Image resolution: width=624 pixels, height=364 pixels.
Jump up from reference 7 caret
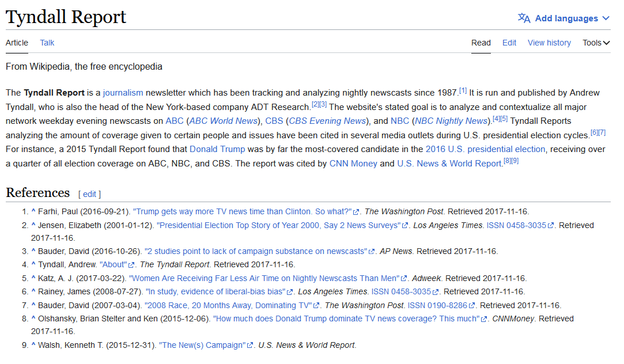pos(33,305)
